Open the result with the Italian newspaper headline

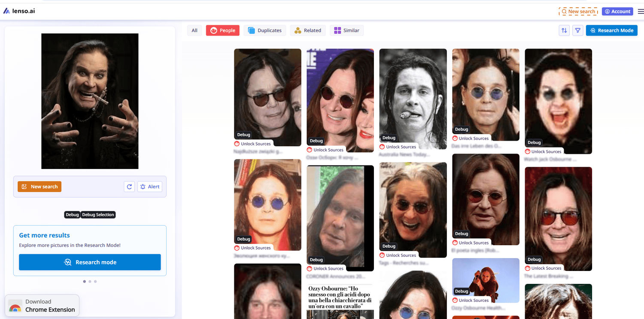(x=340, y=301)
